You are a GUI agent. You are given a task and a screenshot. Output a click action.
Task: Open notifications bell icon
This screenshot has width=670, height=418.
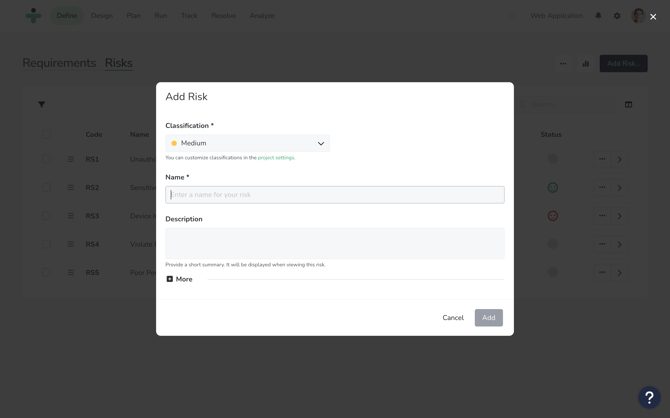(x=599, y=16)
